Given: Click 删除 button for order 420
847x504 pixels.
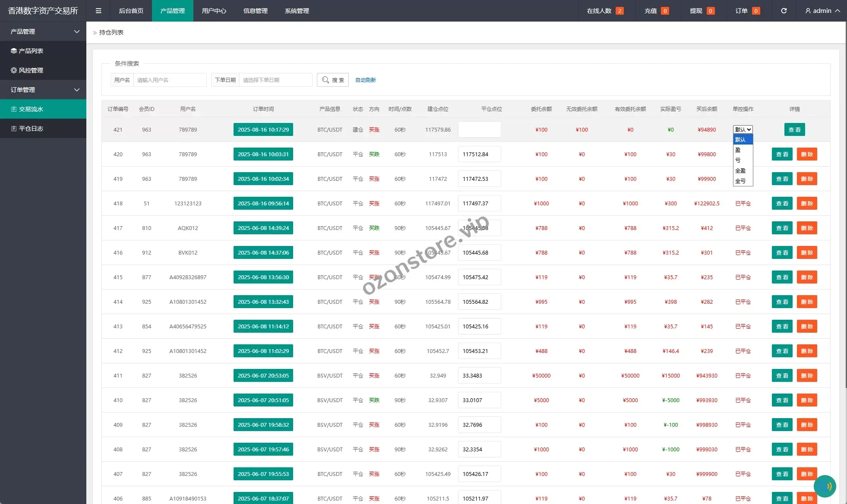Looking at the screenshot, I should (x=806, y=154).
